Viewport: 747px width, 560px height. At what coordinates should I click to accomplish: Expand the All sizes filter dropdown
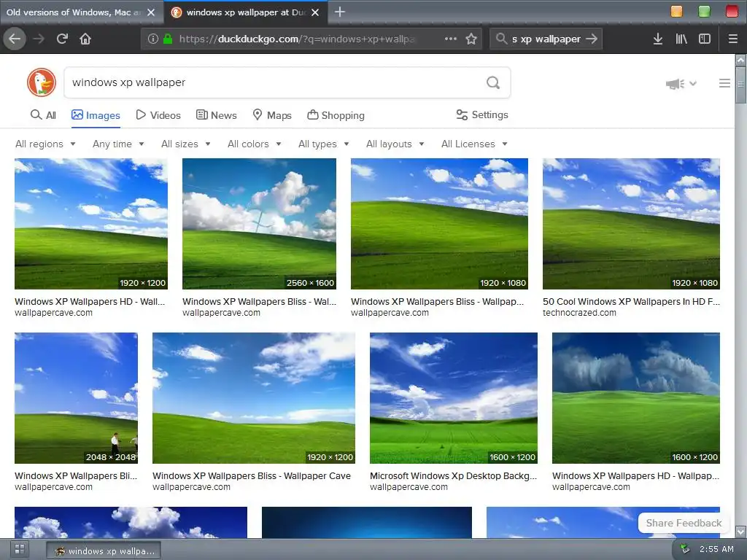point(186,144)
